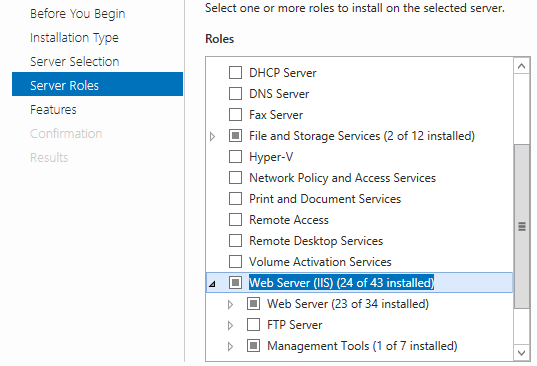Viewport: 537px width, 366px height.
Task: Enable Network Policy and Access Services checkbox
Action: [235, 178]
